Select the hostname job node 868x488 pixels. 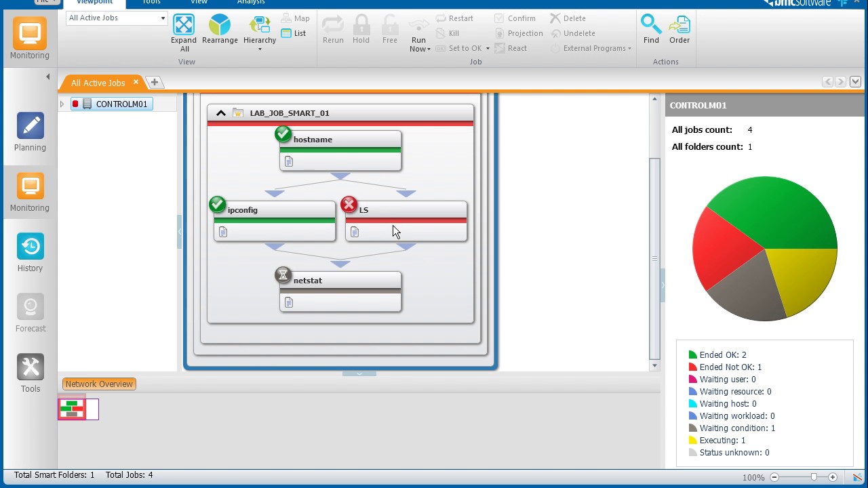click(x=340, y=150)
